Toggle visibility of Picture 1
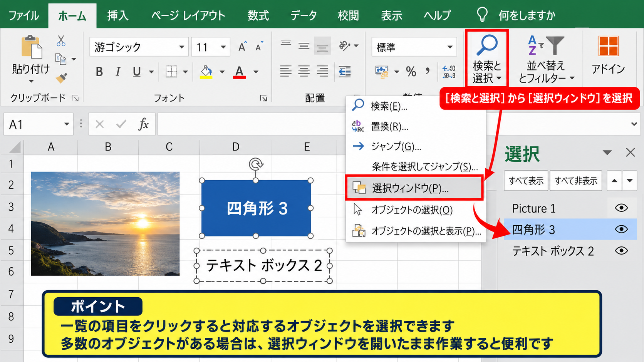The height and width of the screenshot is (362, 644). (x=621, y=208)
